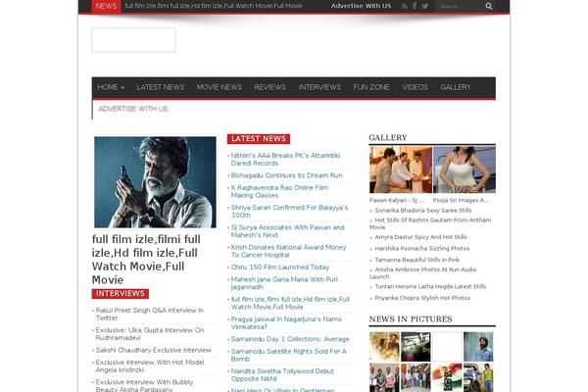Open K Raghavendra Rao Online Film Making Classes
Image resolution: width=588 pixels, height=392 pixels.
[x=279, y=191]
